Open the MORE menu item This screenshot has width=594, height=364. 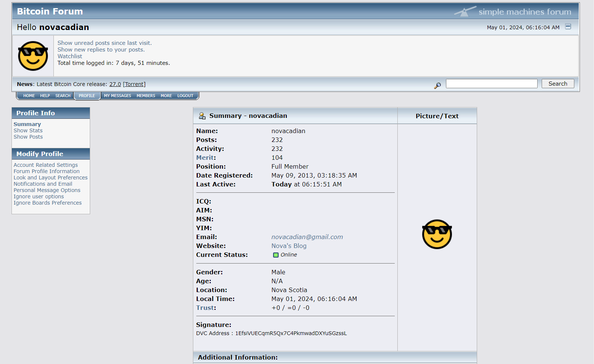(166, 96)
